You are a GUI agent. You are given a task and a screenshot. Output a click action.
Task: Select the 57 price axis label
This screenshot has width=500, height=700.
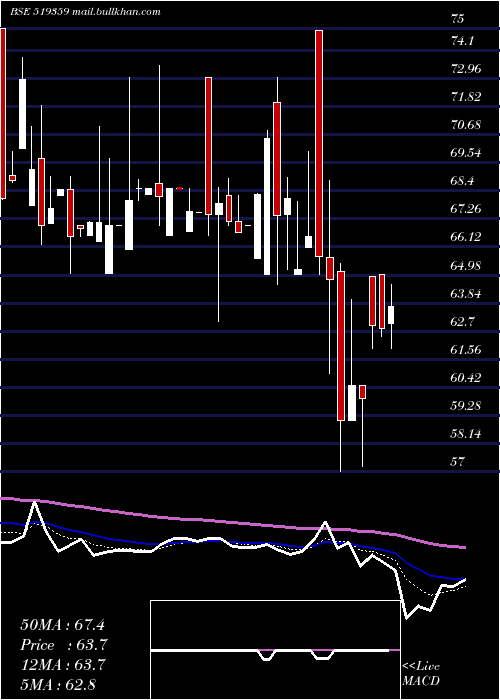tap(458, 462)
